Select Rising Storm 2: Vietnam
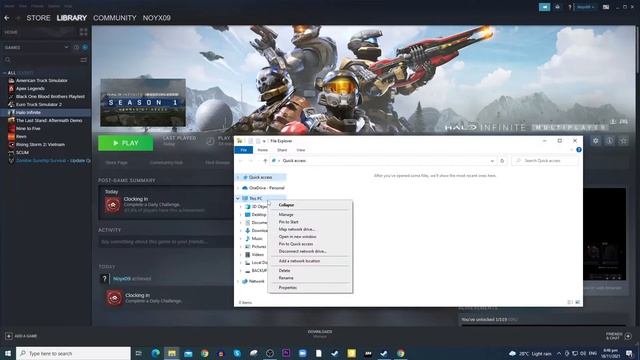640x360 pixels. click(x=40, y=144)
